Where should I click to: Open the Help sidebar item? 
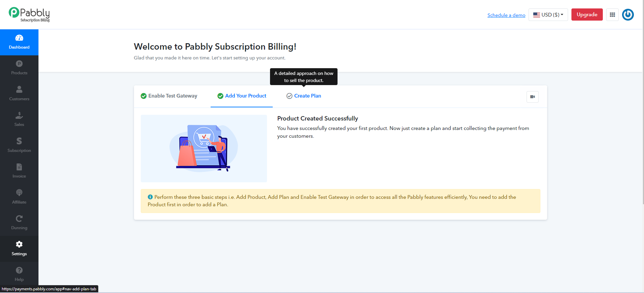19,274
